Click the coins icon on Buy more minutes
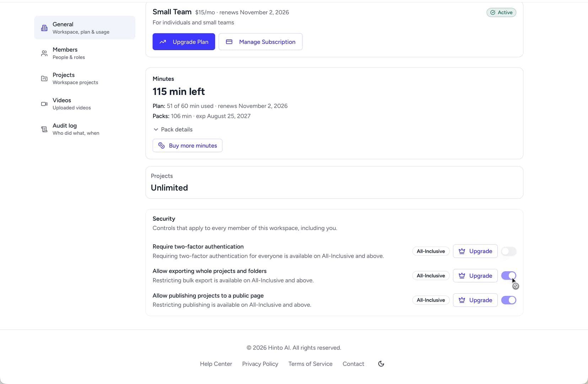This screenshot has height=384, width=588. point(161,145)
